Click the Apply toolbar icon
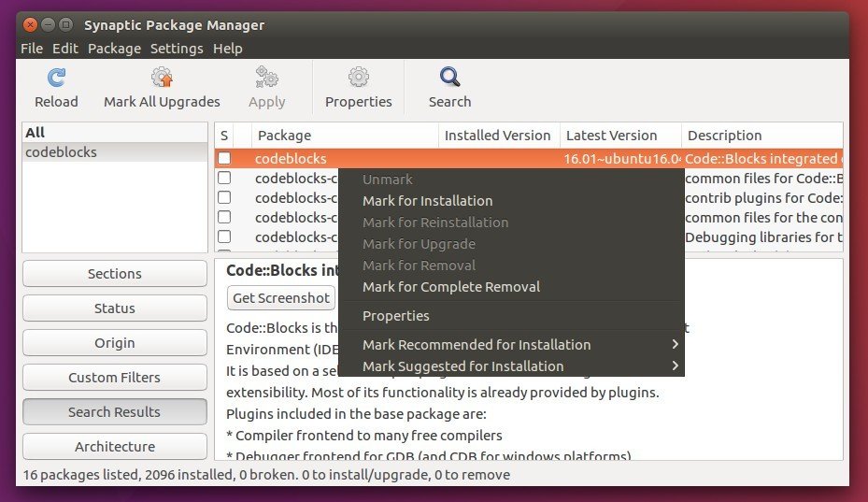The height and width of the screenshot is (502, 868). click(267, 78)
